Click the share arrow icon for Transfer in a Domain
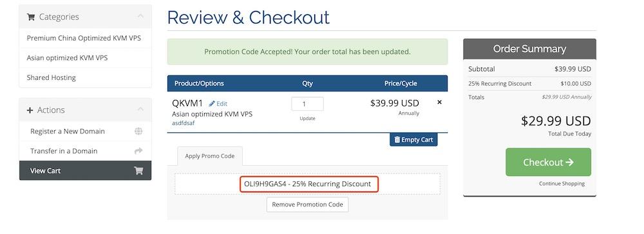The height and width of the screenshot is (234, 644). coord(139,151)
